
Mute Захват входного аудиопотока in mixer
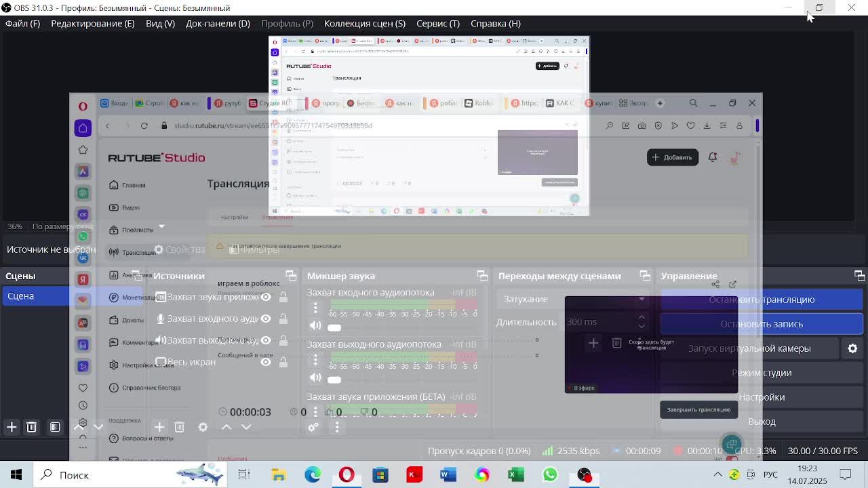click(x=315, y=325)
